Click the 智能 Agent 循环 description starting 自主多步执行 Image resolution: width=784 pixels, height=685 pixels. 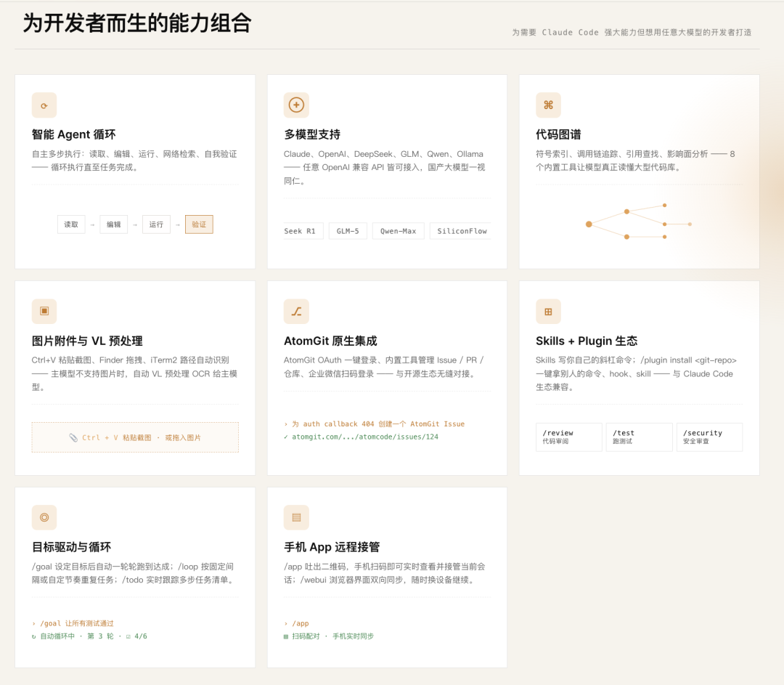pyautogui.click(x=134, y=161)
